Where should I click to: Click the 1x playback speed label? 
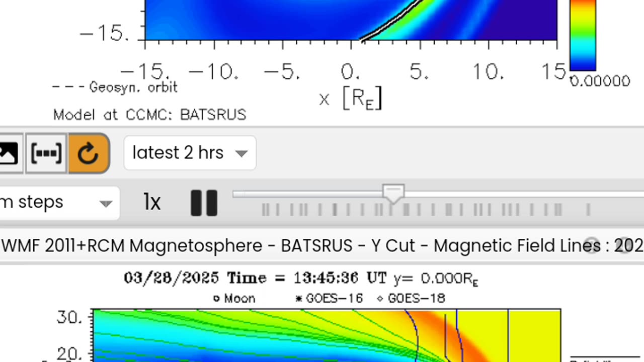(x=152, y=203)
